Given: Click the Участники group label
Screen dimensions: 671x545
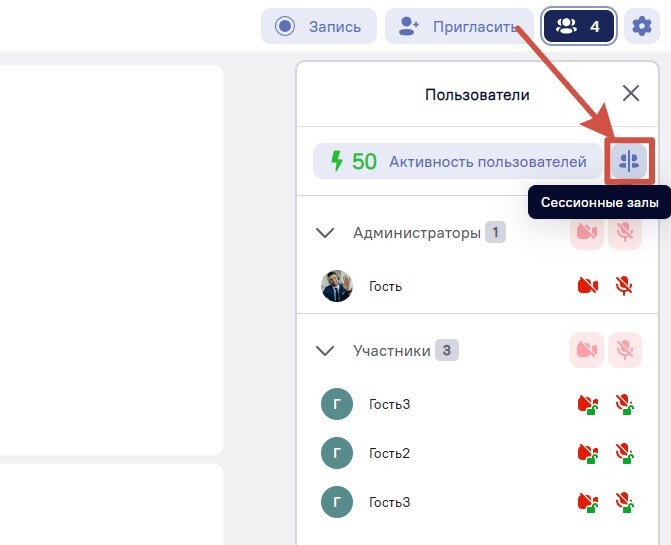Looking at the screenshot, I should click(x=392, y=351).
